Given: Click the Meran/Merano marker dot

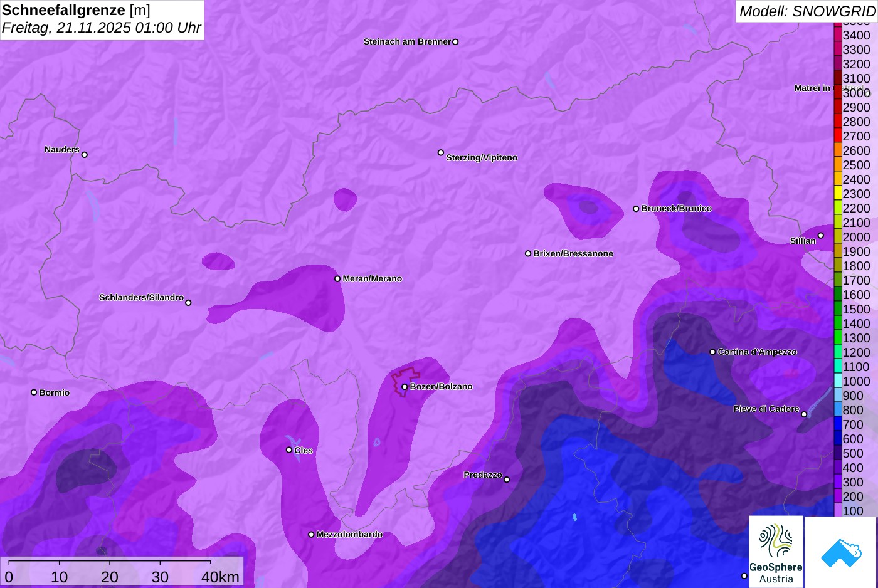Looking at the screenshot, I should coord(337,278).
